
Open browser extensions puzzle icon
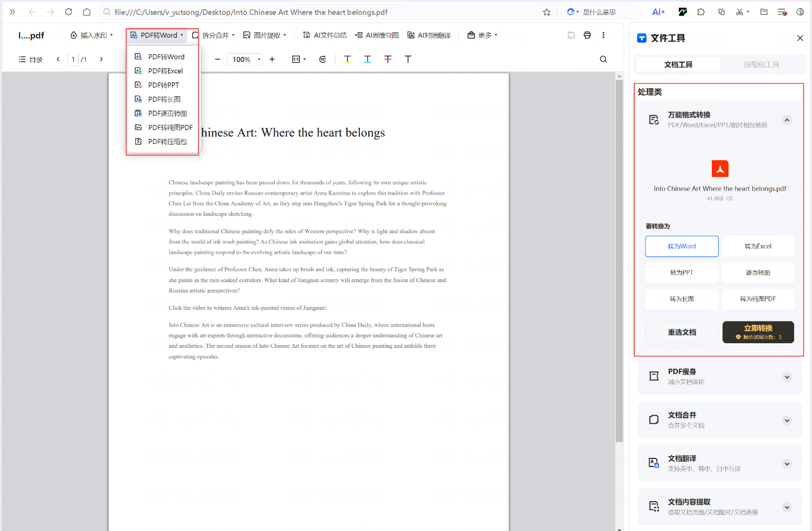(700, 12)
